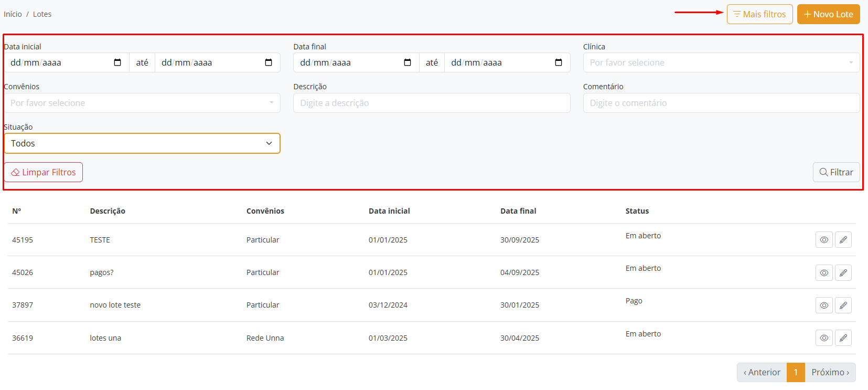Image resolution: width=868 pixels, height=390 pixels.
Task: Go to next page with Próximo
Action: (830, 372)
